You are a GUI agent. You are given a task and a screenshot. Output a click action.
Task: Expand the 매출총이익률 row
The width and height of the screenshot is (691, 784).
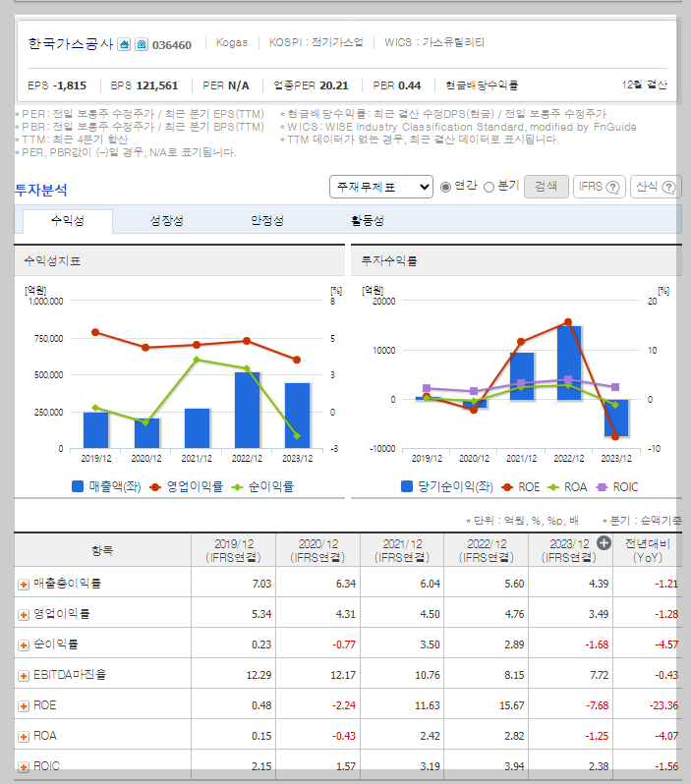pyautogui.click(x=23, y=585)
